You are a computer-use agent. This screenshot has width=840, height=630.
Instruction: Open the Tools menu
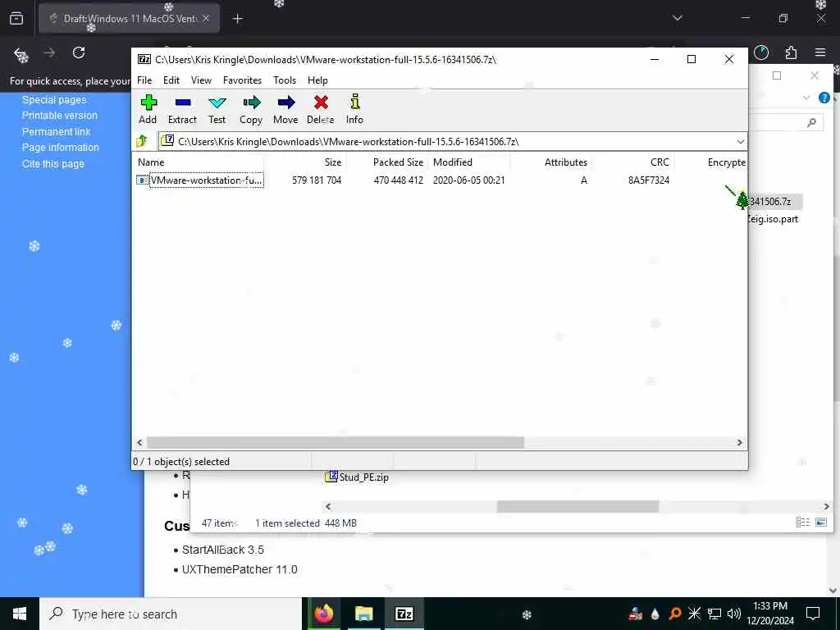pyautogui.click(x=285, y=80)
